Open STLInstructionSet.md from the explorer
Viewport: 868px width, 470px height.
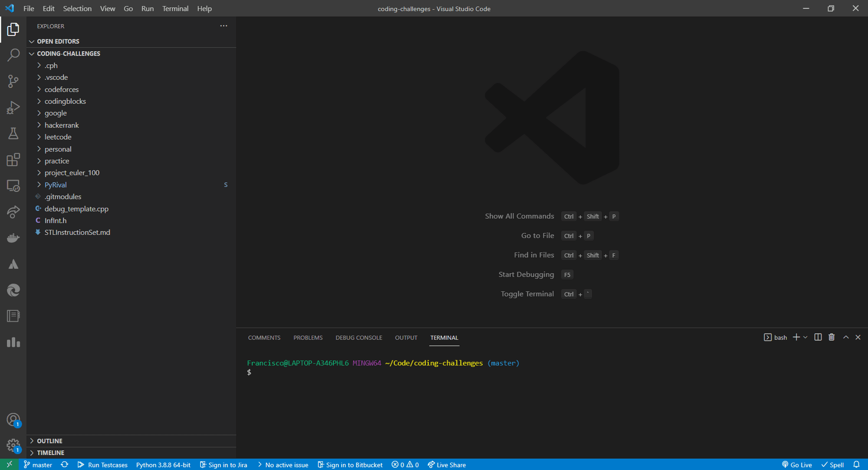77,232
